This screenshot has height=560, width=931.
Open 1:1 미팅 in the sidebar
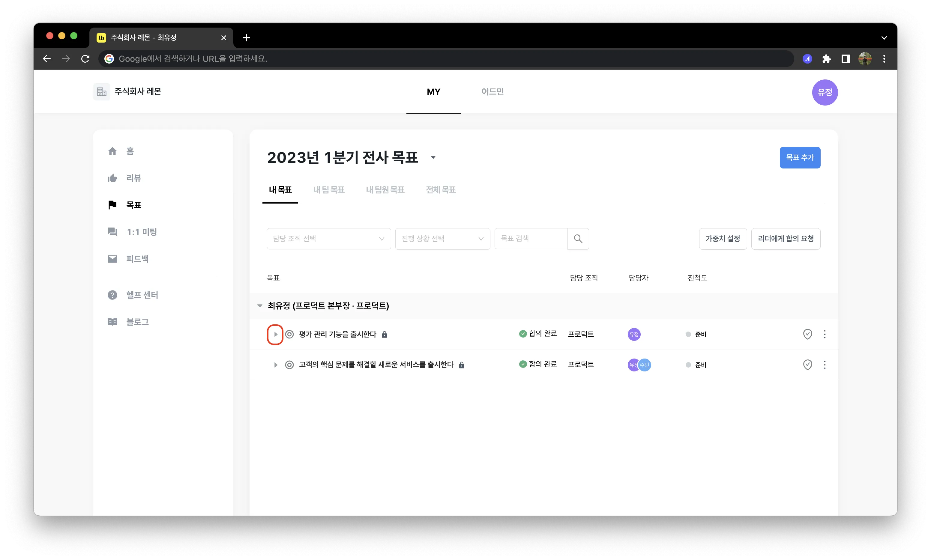[x=132, y=232]
